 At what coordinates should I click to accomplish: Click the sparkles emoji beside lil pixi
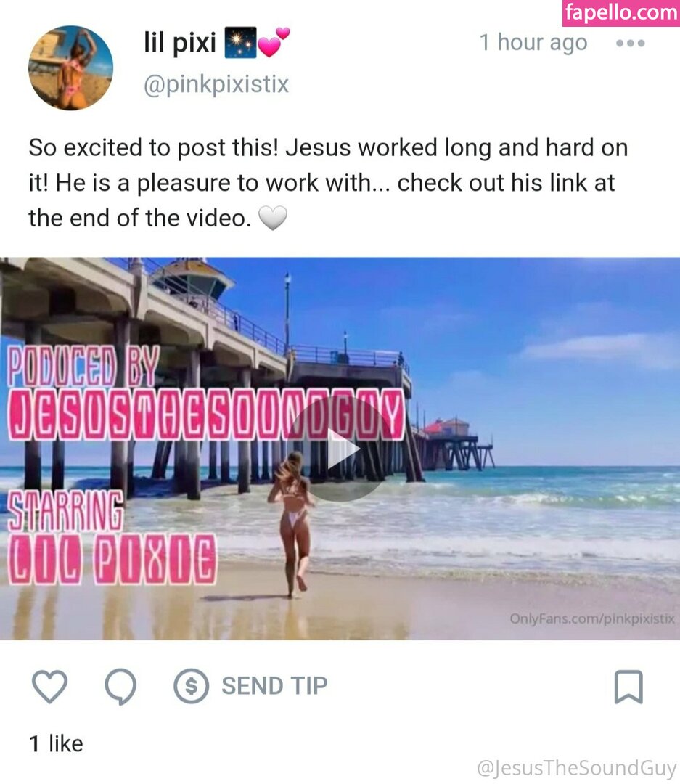pos(240,43)
